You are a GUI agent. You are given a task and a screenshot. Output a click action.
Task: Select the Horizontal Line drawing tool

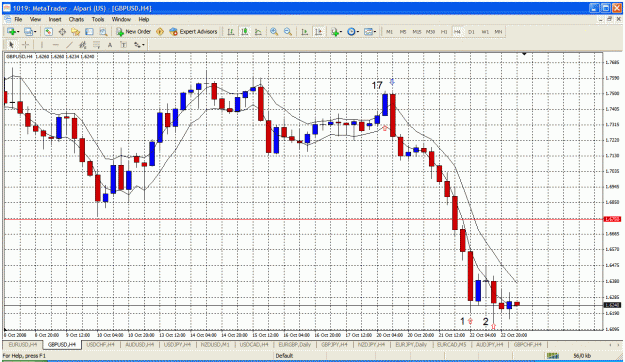pos(55,45)
